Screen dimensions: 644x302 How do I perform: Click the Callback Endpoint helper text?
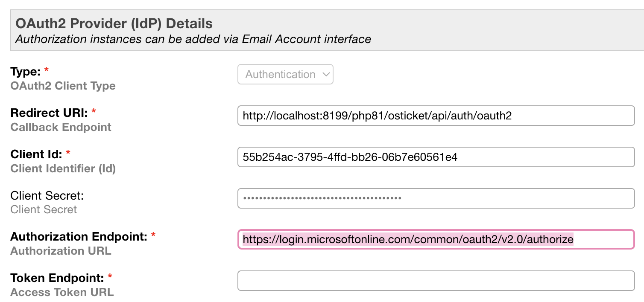point(60,127)
